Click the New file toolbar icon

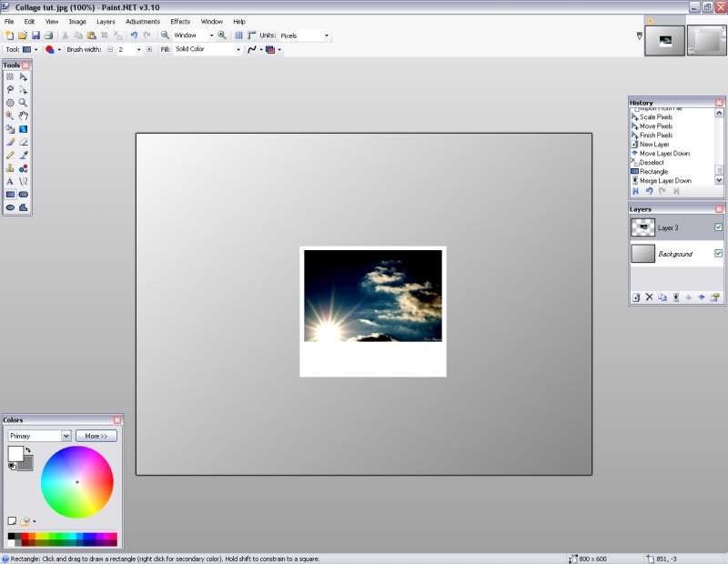pos(9,35)
